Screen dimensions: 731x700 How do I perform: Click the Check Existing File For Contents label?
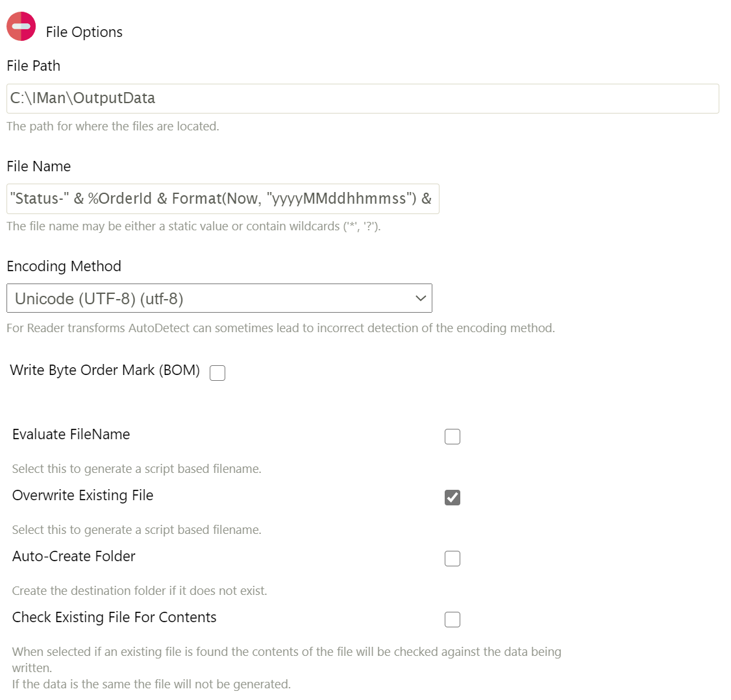pyautogui.click(x=114, y=618)
